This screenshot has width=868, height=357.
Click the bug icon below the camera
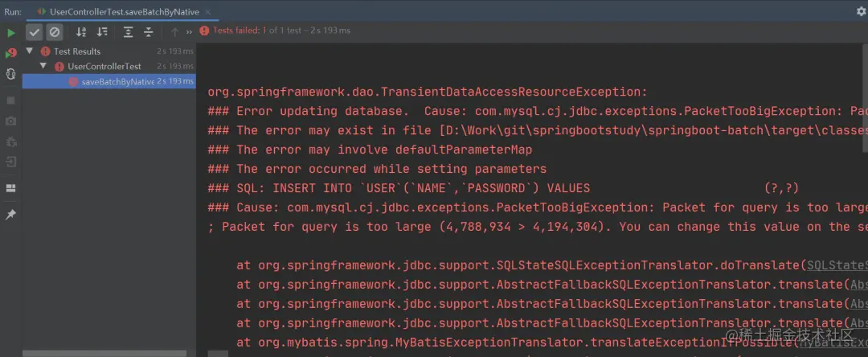pos(10,142)
